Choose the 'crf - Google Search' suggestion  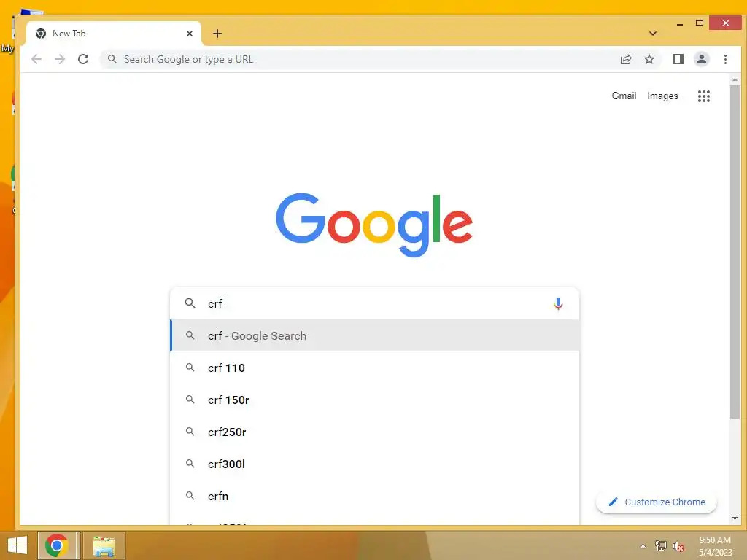click(374, 335)
